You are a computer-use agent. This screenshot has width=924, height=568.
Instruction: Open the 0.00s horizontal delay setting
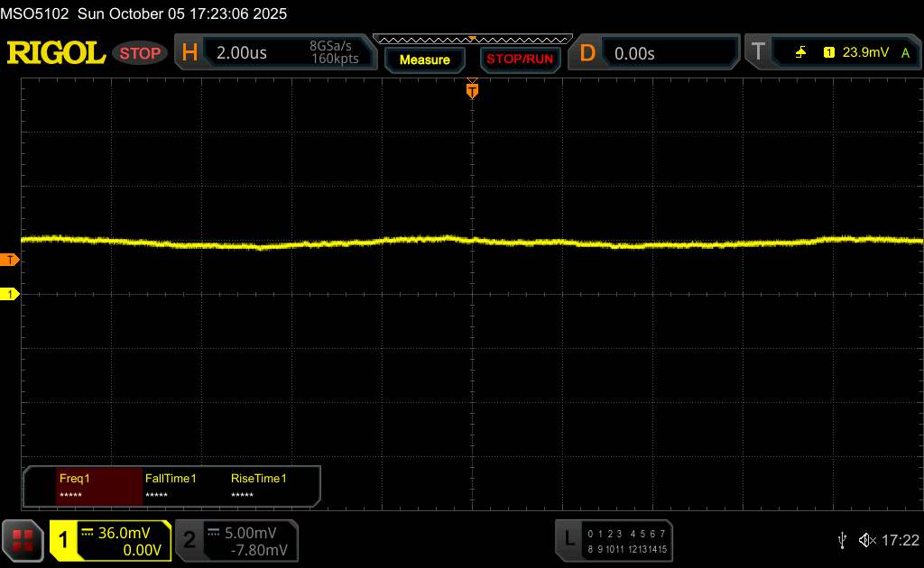(634, 53)
